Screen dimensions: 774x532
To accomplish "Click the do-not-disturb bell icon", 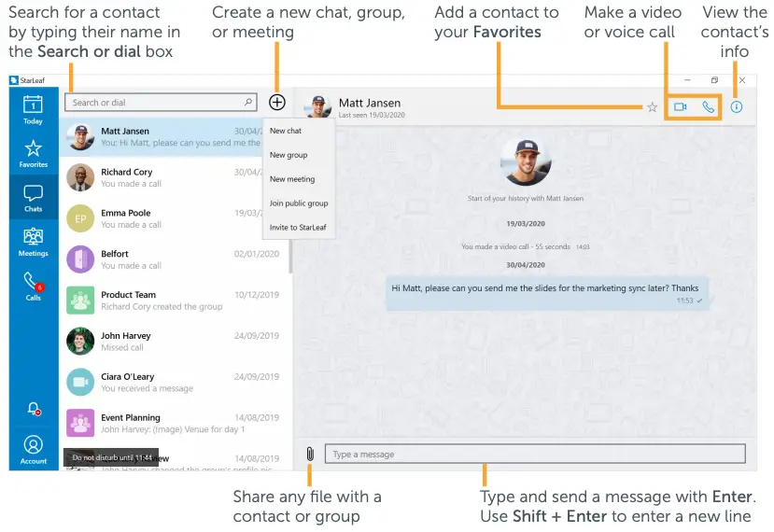I will point(34,409).
